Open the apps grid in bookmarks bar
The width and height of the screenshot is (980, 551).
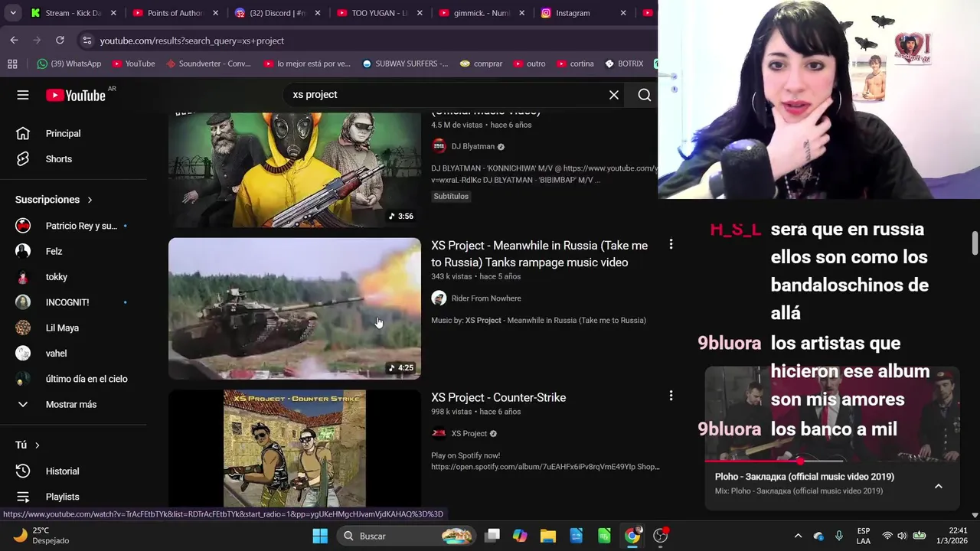(12, 64)
